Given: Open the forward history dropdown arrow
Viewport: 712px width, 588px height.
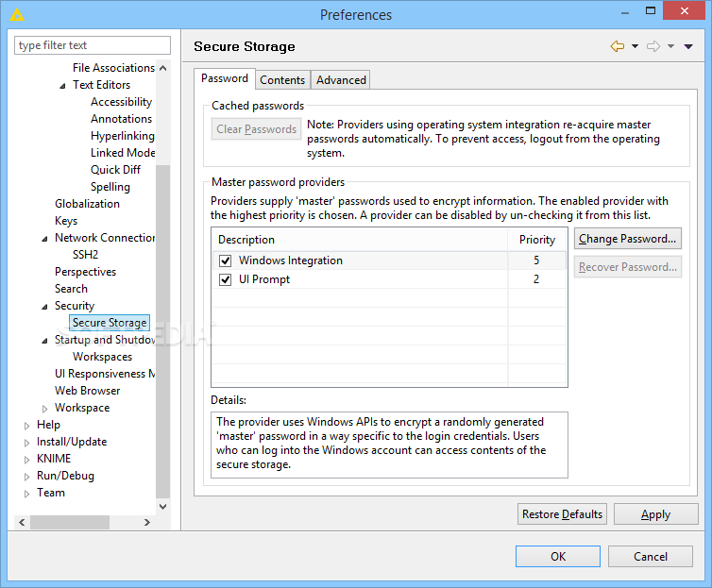Looking at the screenshot, I should pos(670,46).
